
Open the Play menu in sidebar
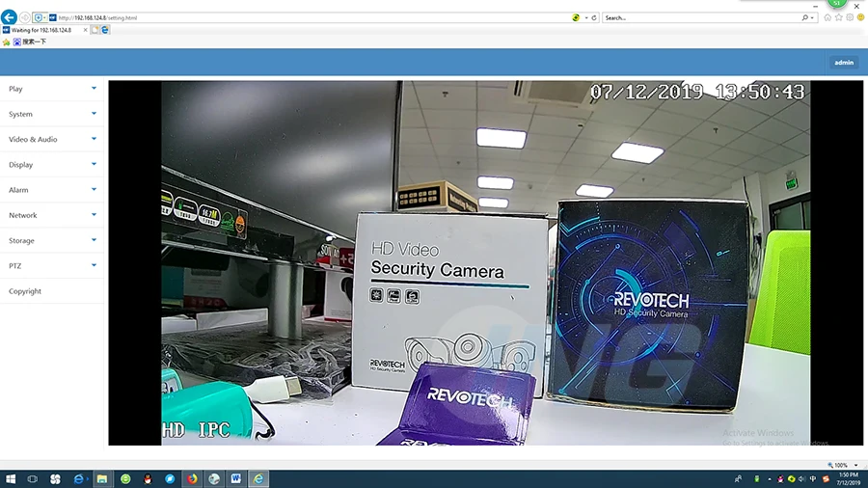pos(15,89)
